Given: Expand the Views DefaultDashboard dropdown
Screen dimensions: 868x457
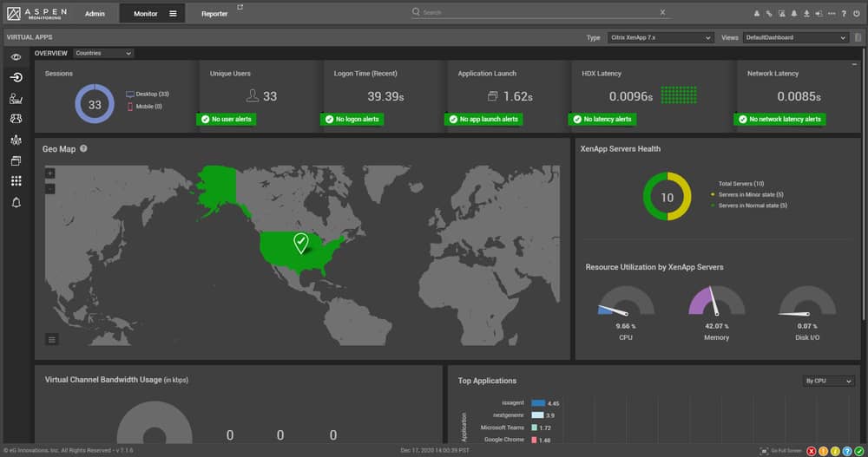Looking at the screenshot, I should 795,37.
